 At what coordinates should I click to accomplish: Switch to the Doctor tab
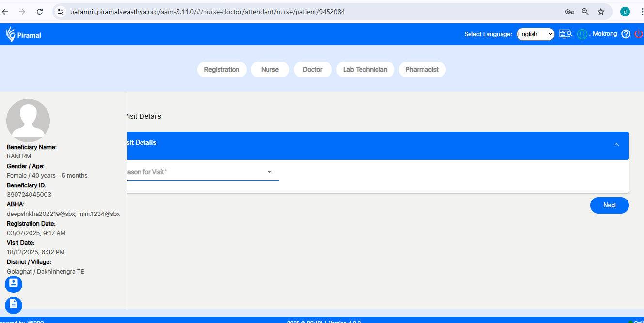[x=312, y=69]
